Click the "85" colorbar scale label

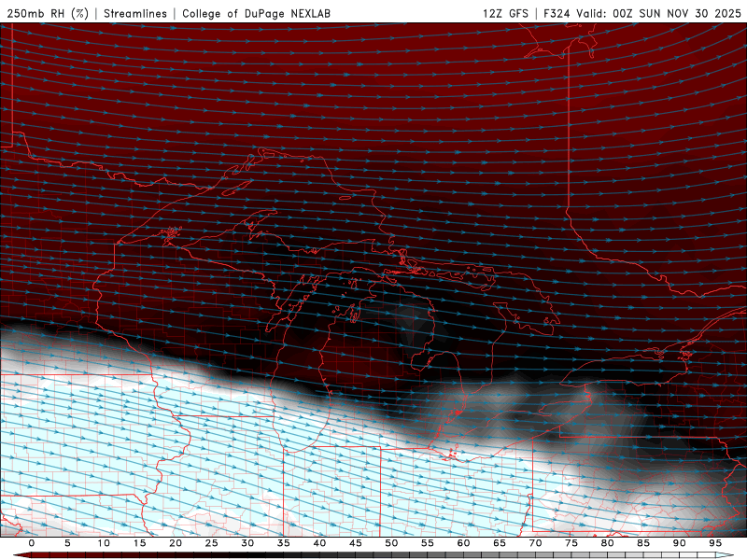(x=643, y=543)
